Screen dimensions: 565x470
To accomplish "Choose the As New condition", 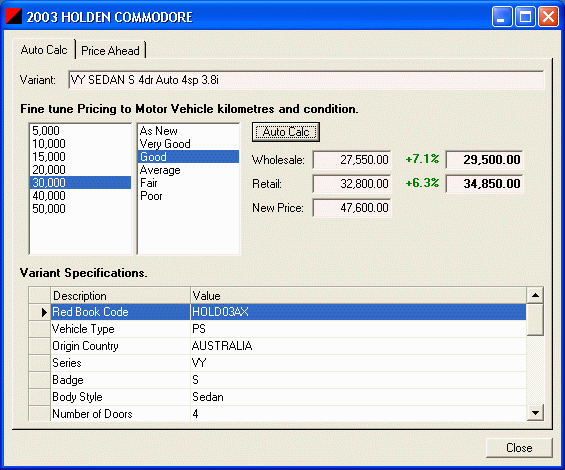I will pos(188,130).
